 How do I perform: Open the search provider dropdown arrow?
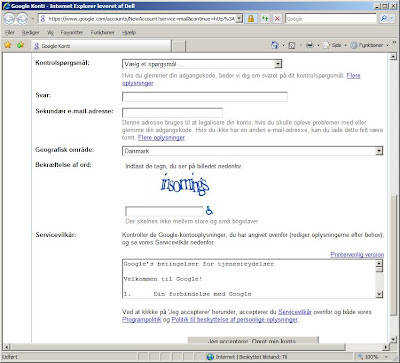pyautogui.click(x=393, y=19)
